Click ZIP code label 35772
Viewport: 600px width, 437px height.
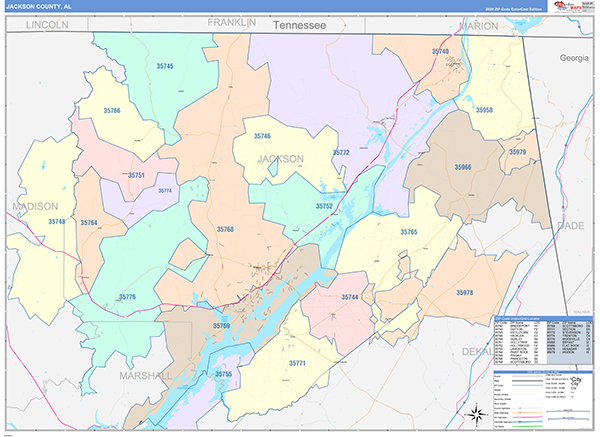pos(341,153)
